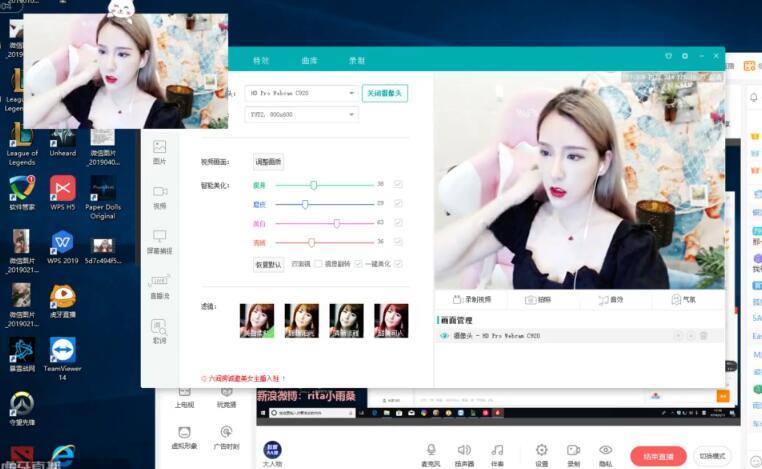Click the 清晰 sharpness slider handle

tap(312, 242)
